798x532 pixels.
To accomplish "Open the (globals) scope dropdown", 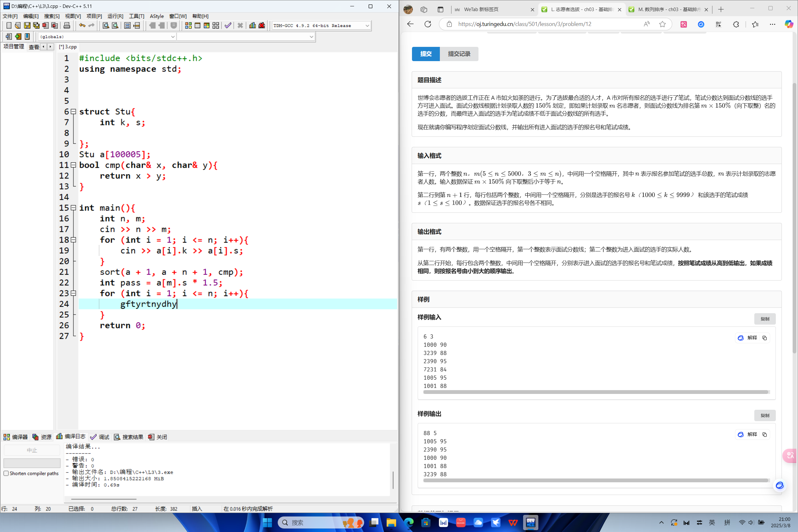I will (x=106, y=36).
